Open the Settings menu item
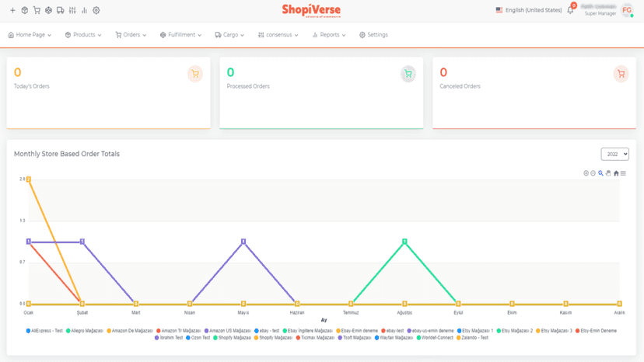Image resolution: width=644 pixels, height=362 pixels. (x=373, y=35)
